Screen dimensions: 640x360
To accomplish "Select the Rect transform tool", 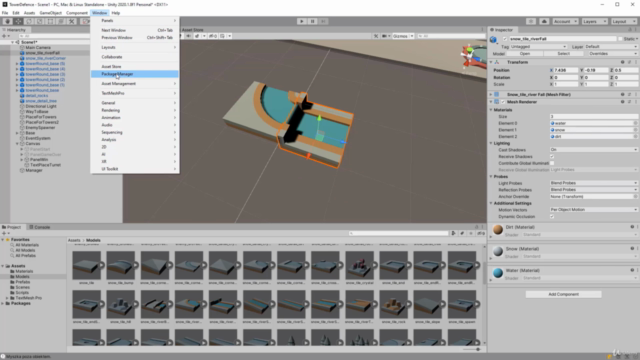I will (x=50, y=21).
